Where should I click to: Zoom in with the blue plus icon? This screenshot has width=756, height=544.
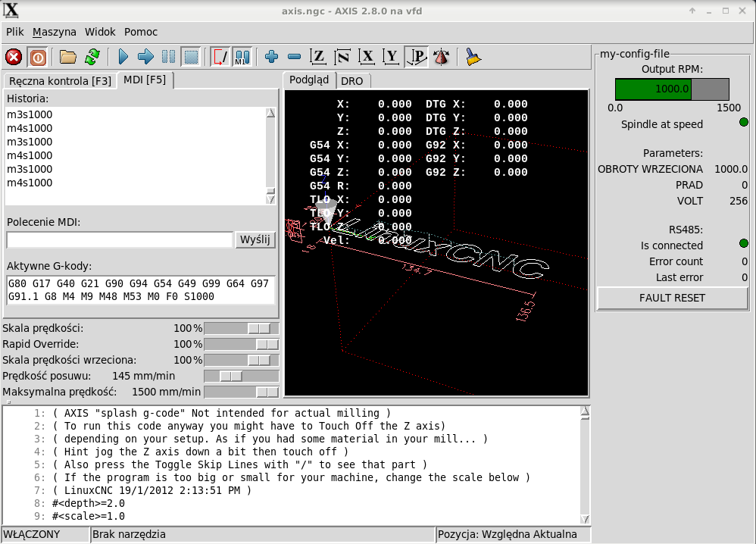(x=271, y=57)
